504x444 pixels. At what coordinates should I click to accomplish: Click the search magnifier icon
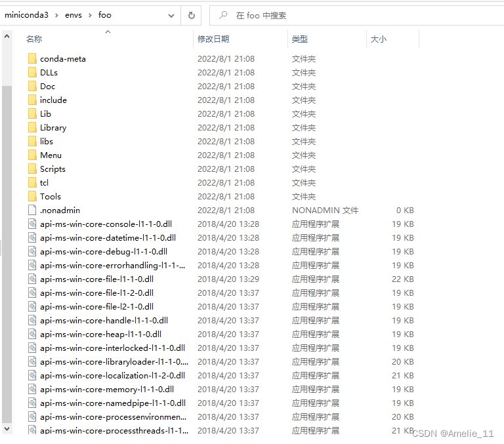click(x=222, y=15)
